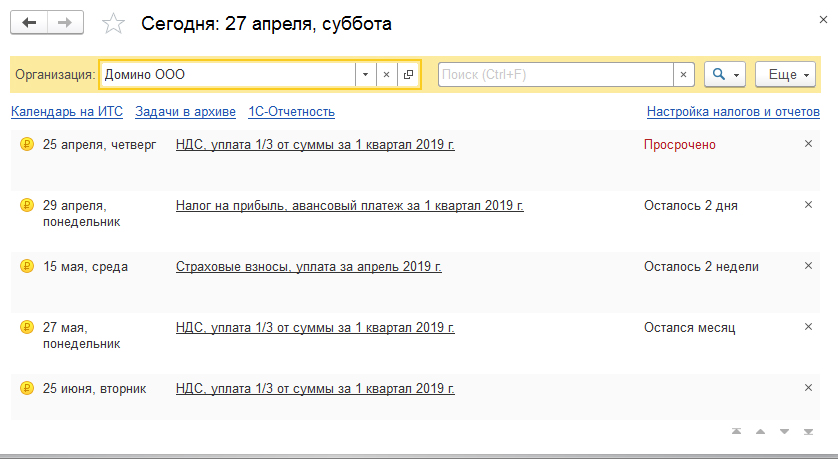The width and height of the screenshot is (838, 459).
Task: Open Страховые взносы за апрель 2019 task
Action: [x=308, y=267]
